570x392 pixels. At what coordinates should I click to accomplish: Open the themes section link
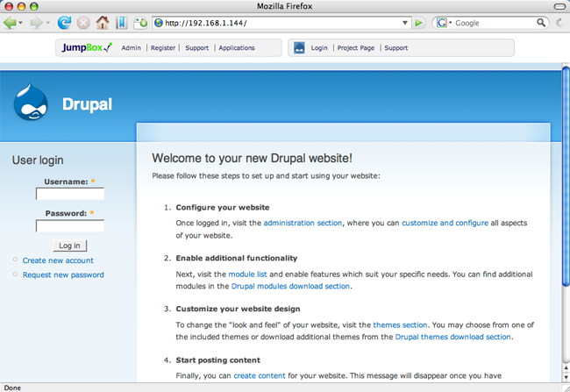[400, 325]
